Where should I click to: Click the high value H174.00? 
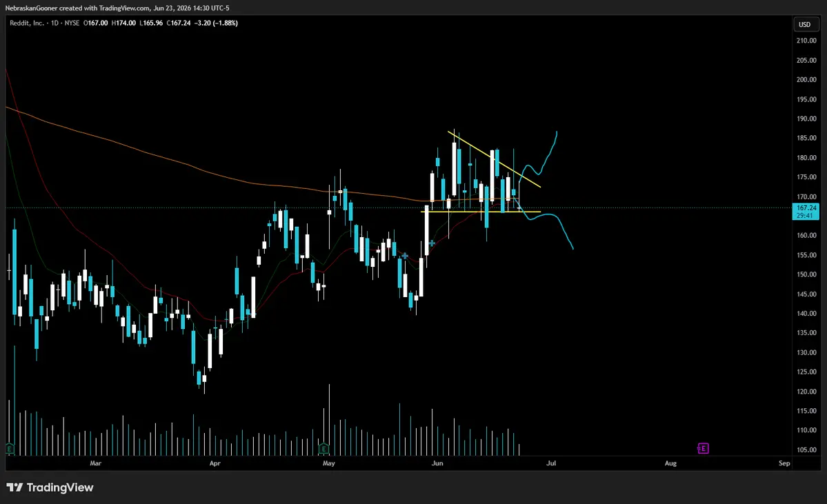coord(123,23)
